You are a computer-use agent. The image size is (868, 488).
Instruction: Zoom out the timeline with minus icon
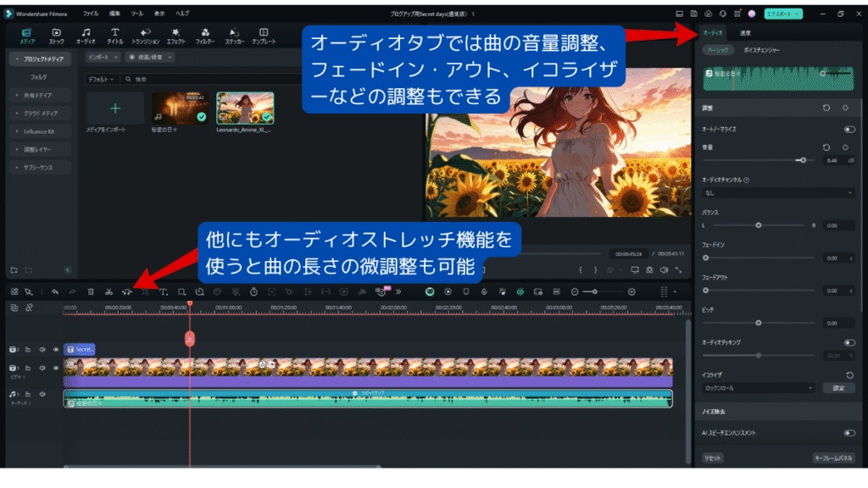[575, 292]
